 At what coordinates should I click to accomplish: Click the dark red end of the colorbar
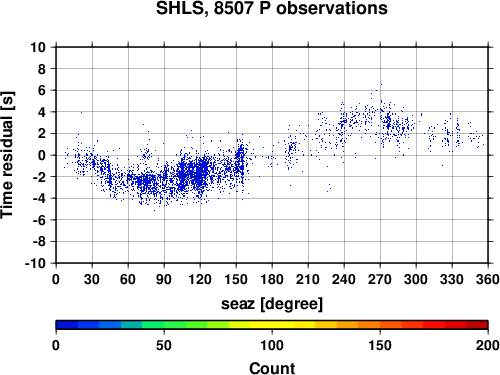[x=477, y=325]
